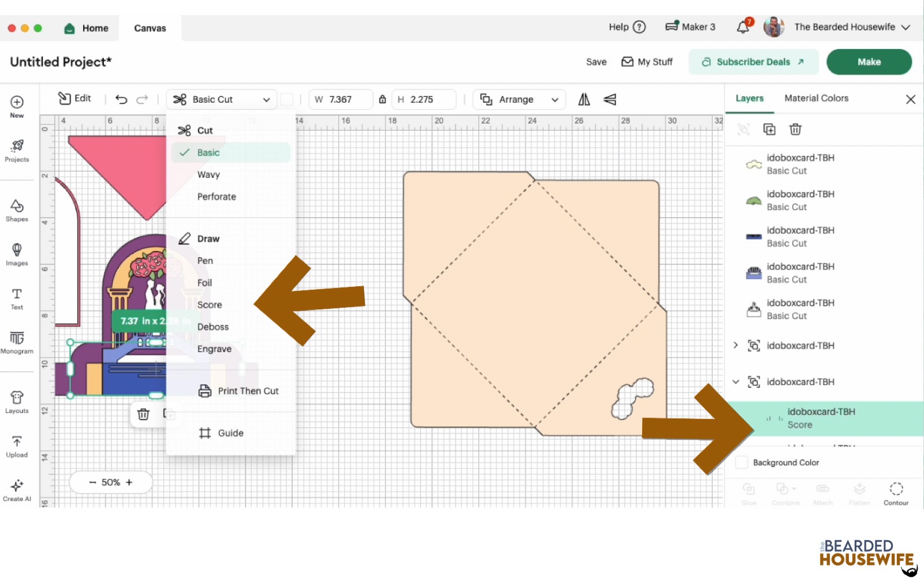924x587 pixels.
Task: Click the Subscriber Deals link
Action: [x=753, y=62]
